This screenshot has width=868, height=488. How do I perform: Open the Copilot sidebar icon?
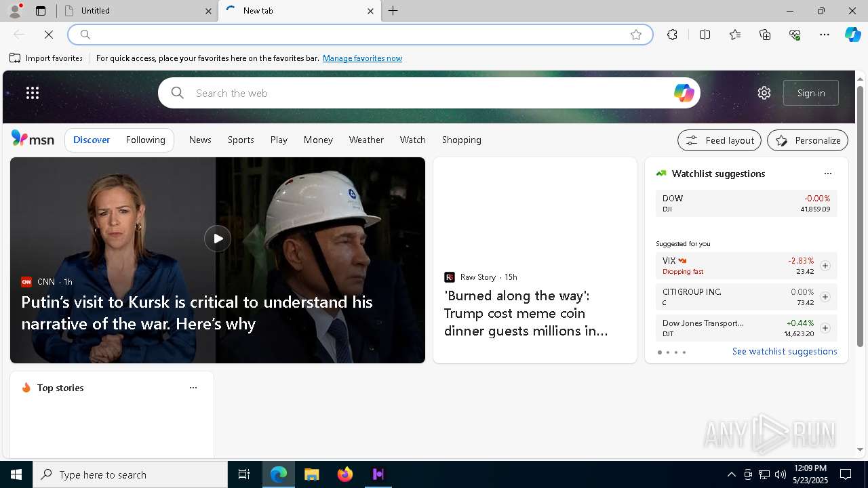click(853, 35)
